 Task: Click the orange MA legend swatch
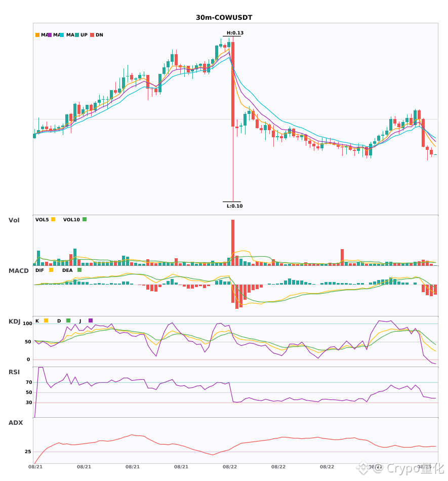(37, 35)
